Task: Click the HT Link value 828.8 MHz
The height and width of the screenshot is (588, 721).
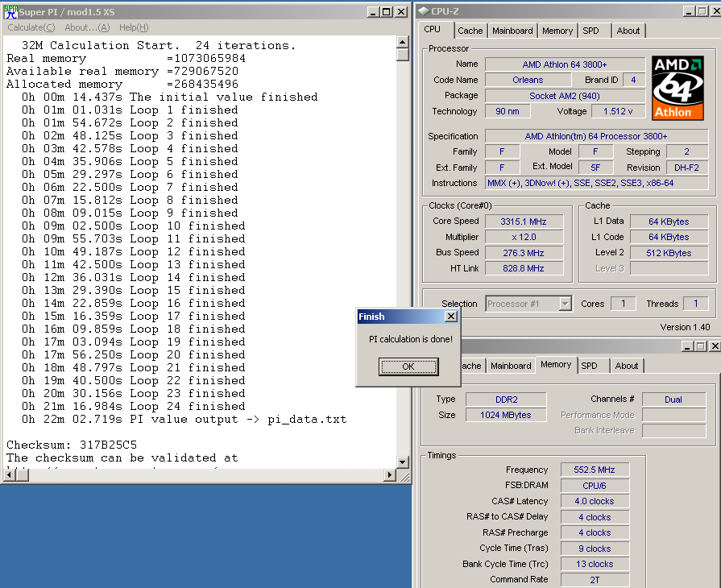Action: point(524,268)
